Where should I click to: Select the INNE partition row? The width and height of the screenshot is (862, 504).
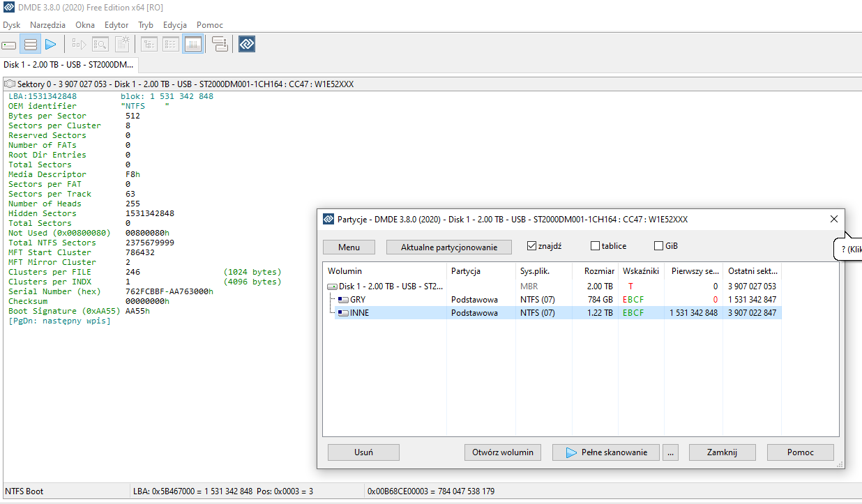[552, 313]
